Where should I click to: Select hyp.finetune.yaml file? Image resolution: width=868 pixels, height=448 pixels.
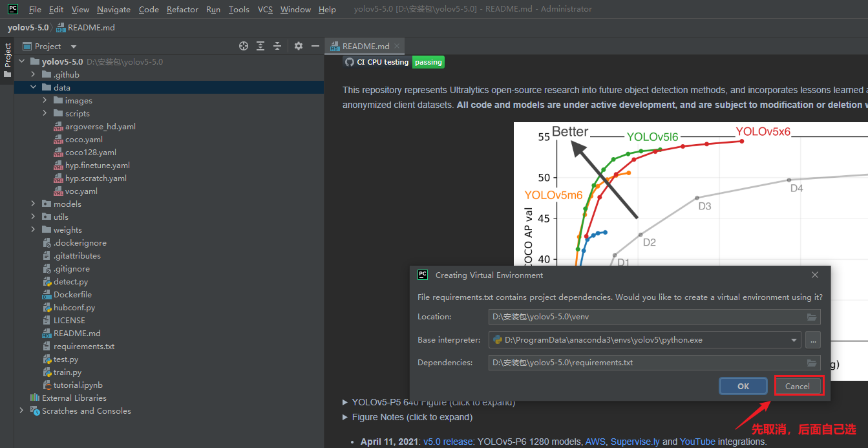91,165
